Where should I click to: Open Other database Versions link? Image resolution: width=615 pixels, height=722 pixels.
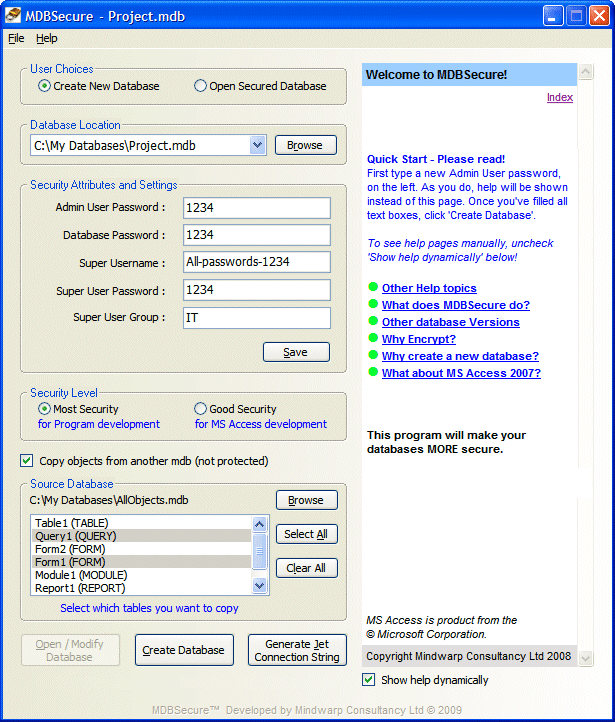pos(451,322)
